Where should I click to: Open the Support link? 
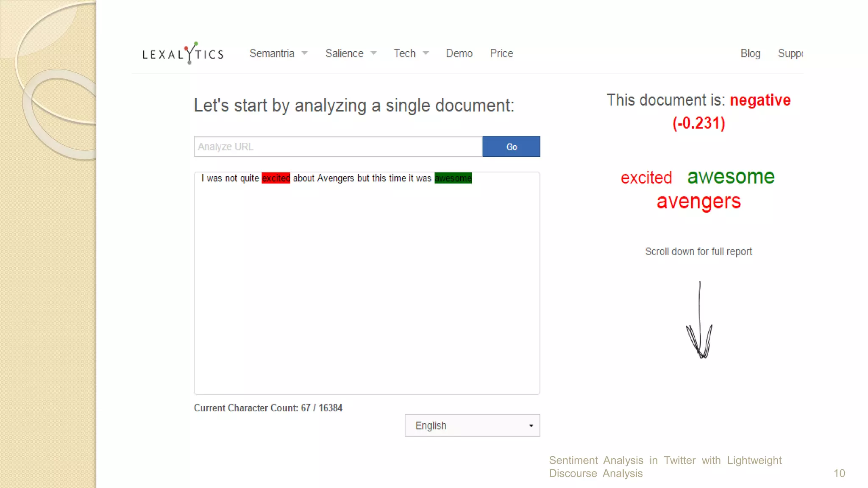(790, 53)
